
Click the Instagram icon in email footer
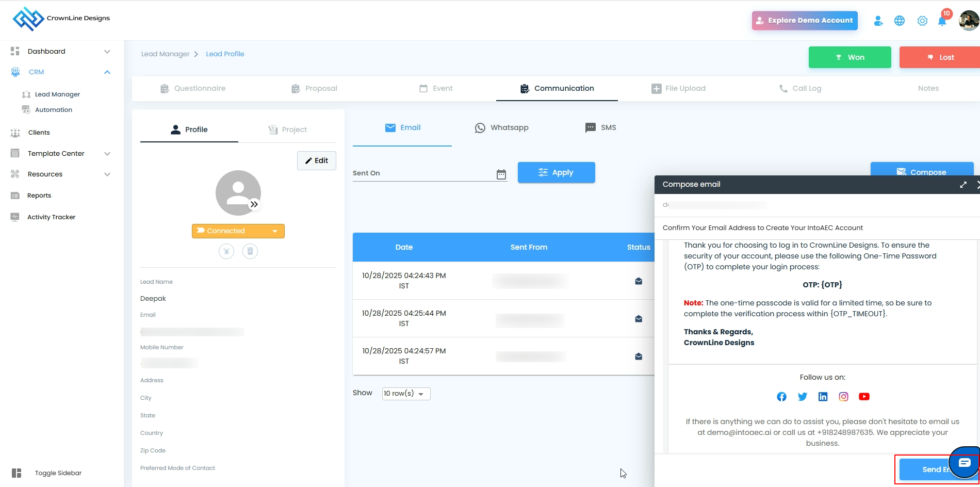844,397
